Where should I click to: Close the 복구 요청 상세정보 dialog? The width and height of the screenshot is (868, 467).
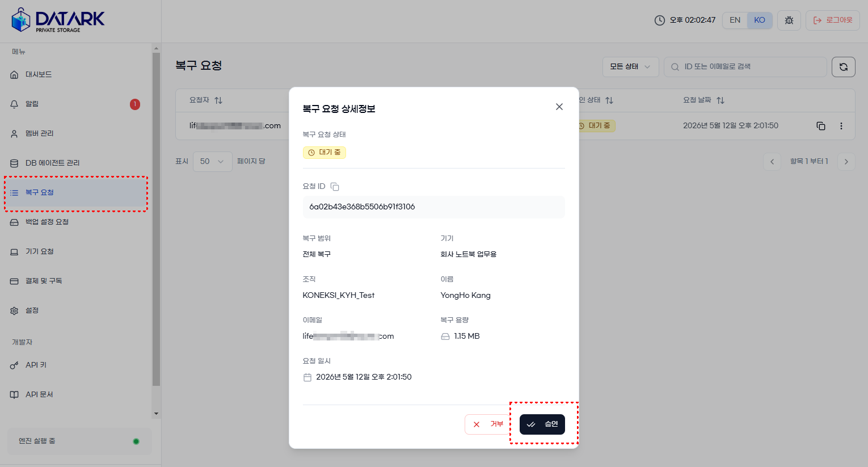tap(559, 107)
